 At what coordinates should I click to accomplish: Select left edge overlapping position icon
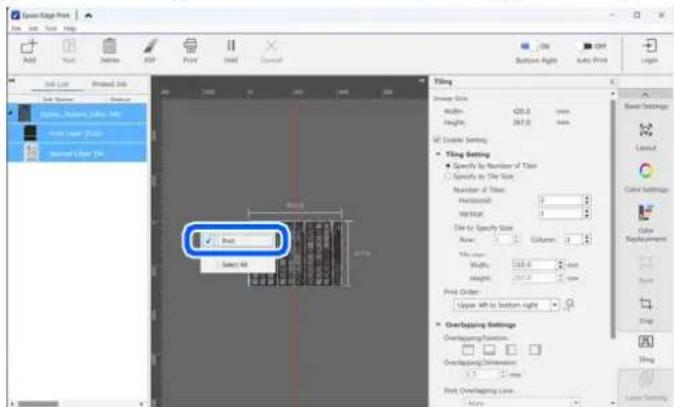coord(511,350)
